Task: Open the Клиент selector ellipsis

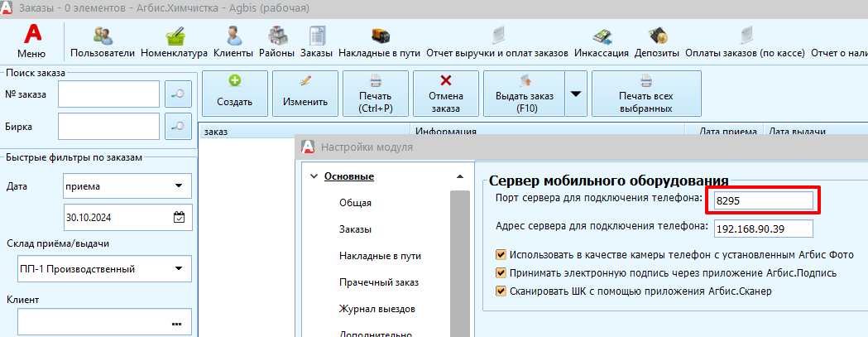Action: coord(176,324)
